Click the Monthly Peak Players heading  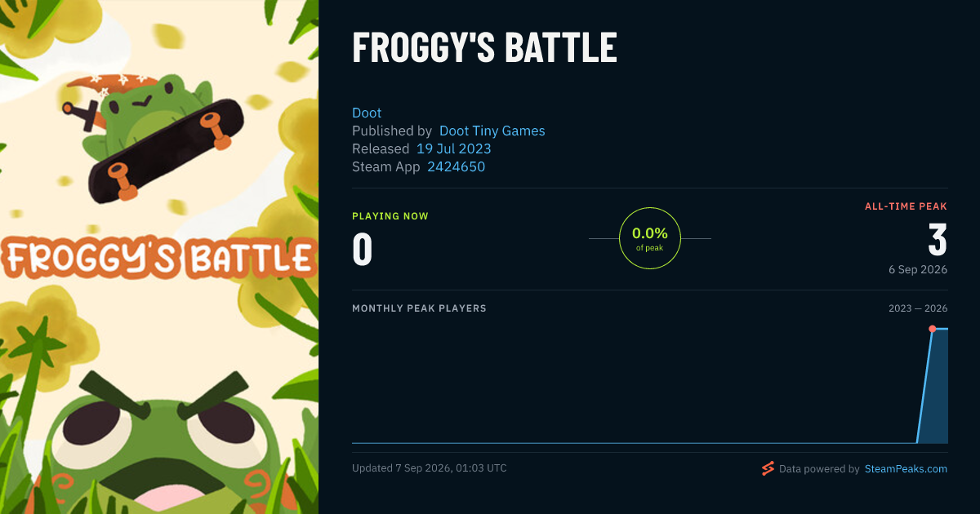point(419,308)
